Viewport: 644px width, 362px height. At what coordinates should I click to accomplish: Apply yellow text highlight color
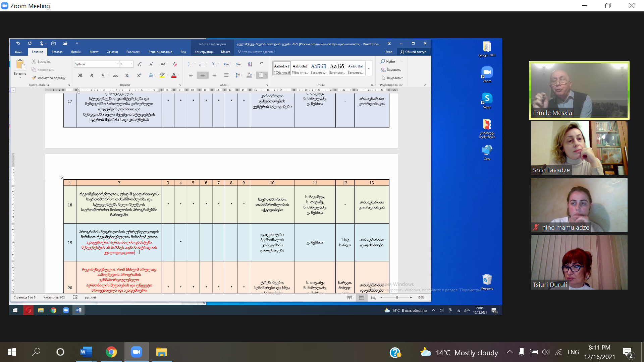[x=162, y=75]
